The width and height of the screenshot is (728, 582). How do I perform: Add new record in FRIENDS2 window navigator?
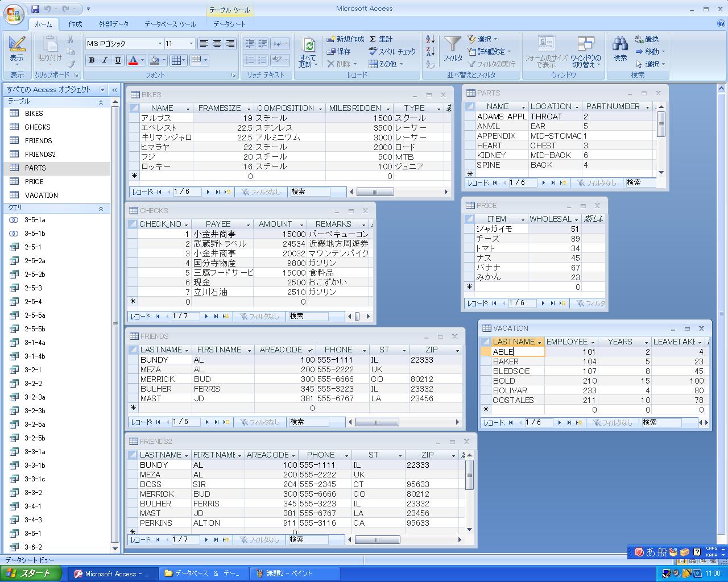tap(226, 540)
